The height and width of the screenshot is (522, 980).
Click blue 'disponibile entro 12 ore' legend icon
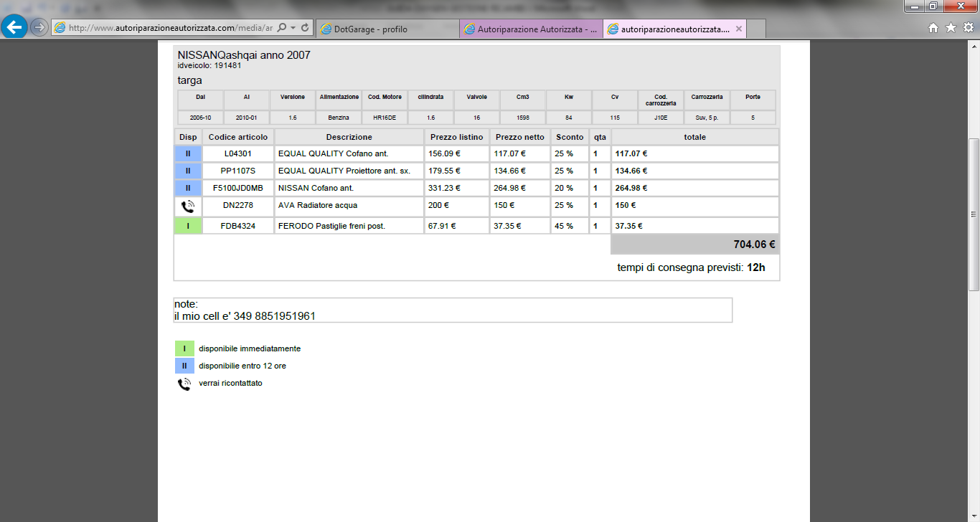(184, 366)
